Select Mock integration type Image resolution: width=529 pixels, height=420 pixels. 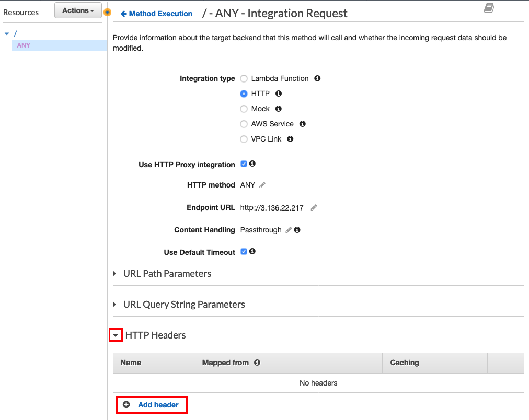point(244,109)
